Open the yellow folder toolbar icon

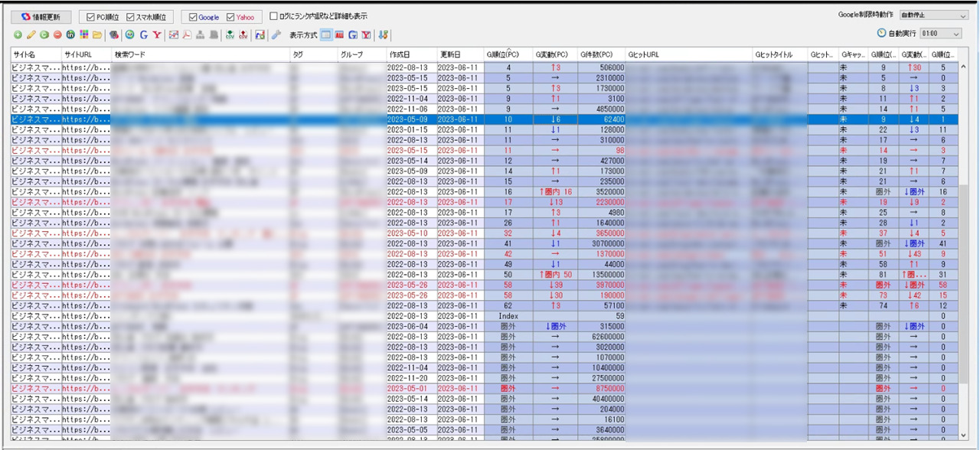point(97,35)
